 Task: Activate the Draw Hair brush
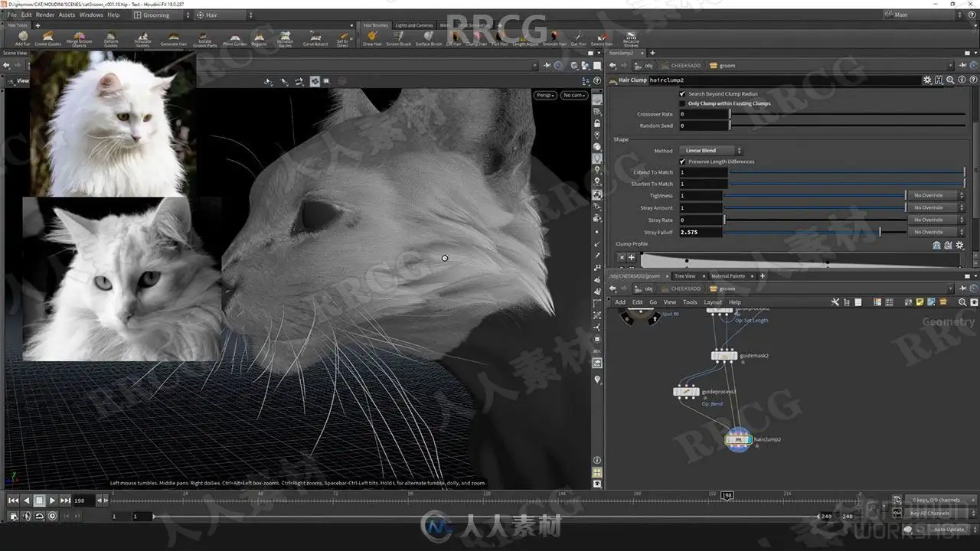(x=372, y=38)
